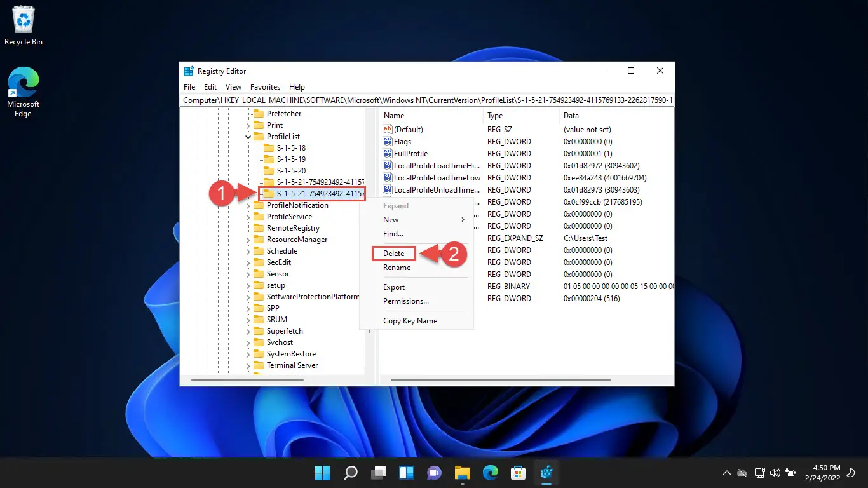
Task: Expand the ResourceManager key
Action: [x=248, y=240]
